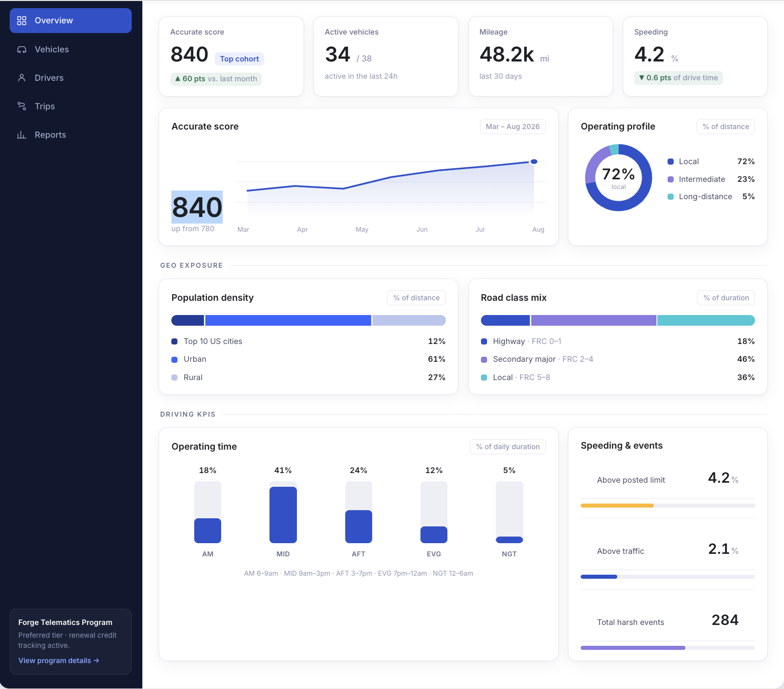Click the % of duration chip in Road class mix

(x=726, y=298)
